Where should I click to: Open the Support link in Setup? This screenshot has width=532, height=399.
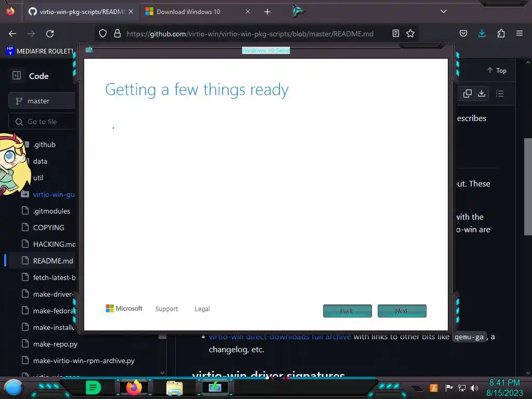point(167,309)
